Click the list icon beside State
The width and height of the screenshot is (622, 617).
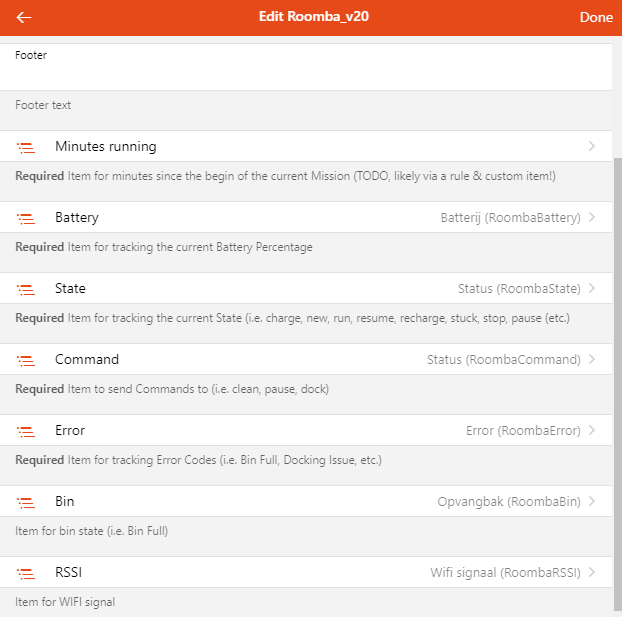26,290
